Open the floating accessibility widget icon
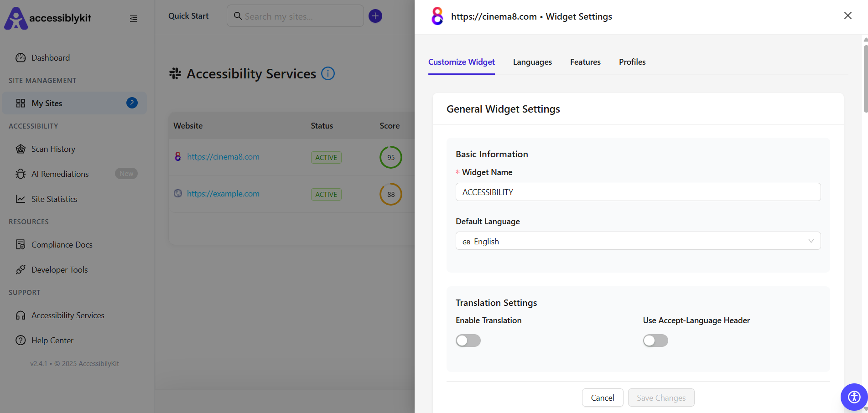 click(854, 397)
